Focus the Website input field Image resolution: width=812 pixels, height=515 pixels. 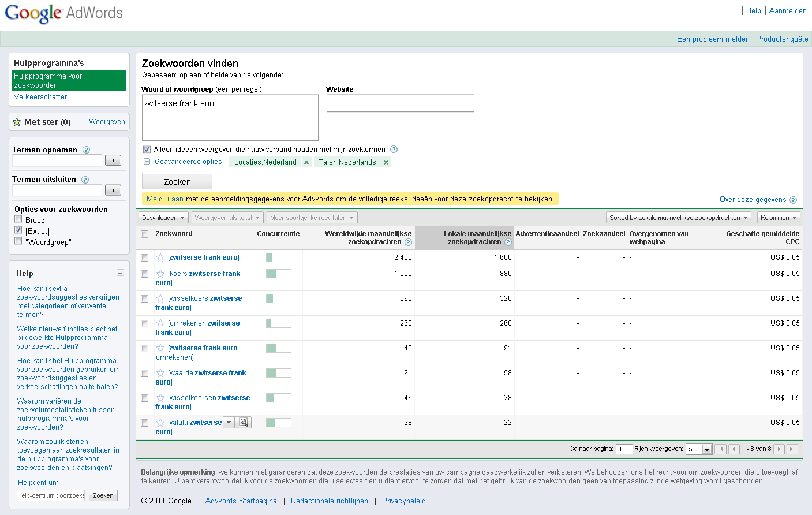(x=401, y=103)
